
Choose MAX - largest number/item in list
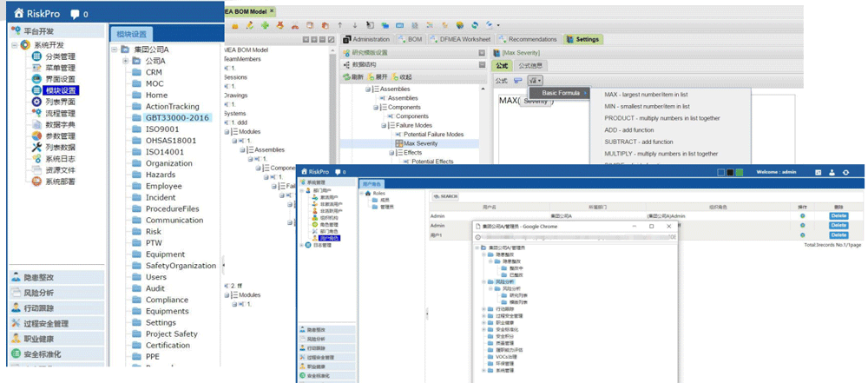(x=646, y=95)
